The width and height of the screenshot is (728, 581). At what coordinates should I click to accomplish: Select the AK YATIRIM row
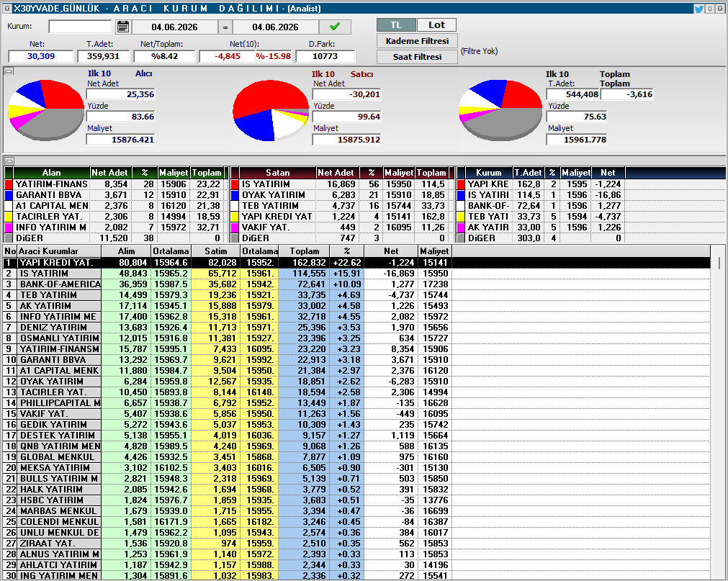pos(356,306)
